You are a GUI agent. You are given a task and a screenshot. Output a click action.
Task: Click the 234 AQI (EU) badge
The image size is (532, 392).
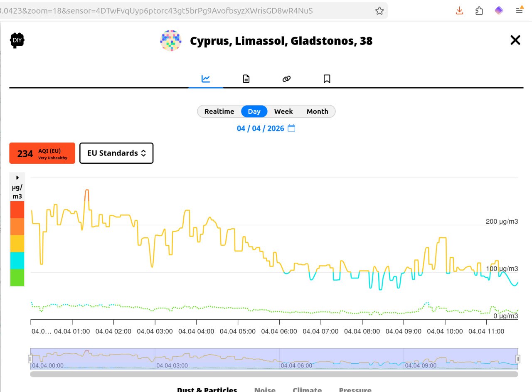(42, 153)
